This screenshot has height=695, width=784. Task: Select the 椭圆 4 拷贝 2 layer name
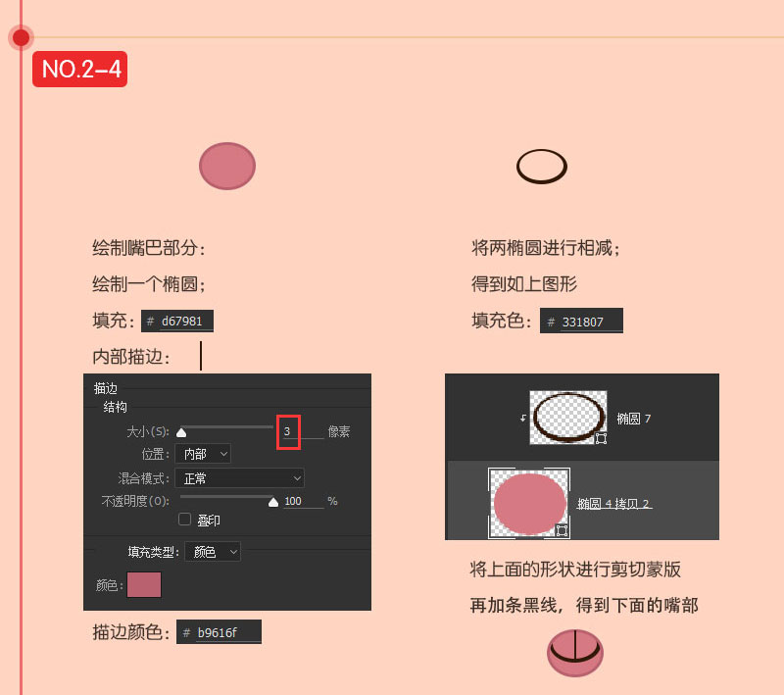[614, 504]
